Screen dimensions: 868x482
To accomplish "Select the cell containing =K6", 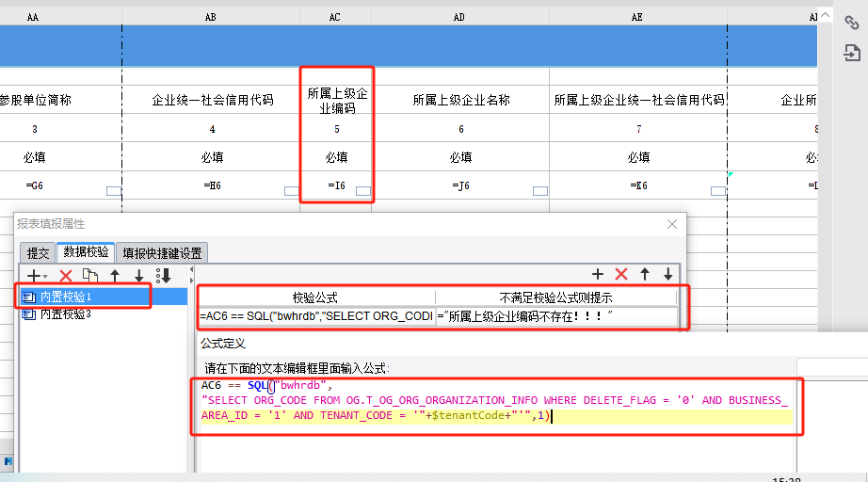I will [638, 185].
